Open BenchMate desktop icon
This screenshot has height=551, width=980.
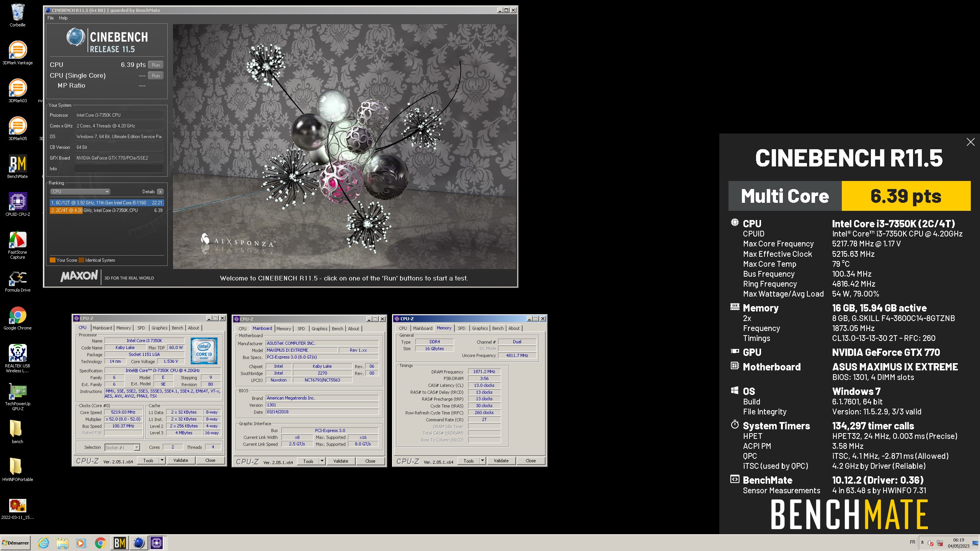pyautogui.click(x=18, y=166)
